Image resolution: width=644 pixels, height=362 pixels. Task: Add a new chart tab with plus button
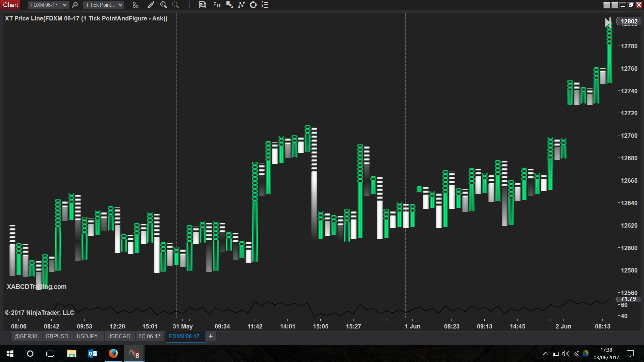211,336
